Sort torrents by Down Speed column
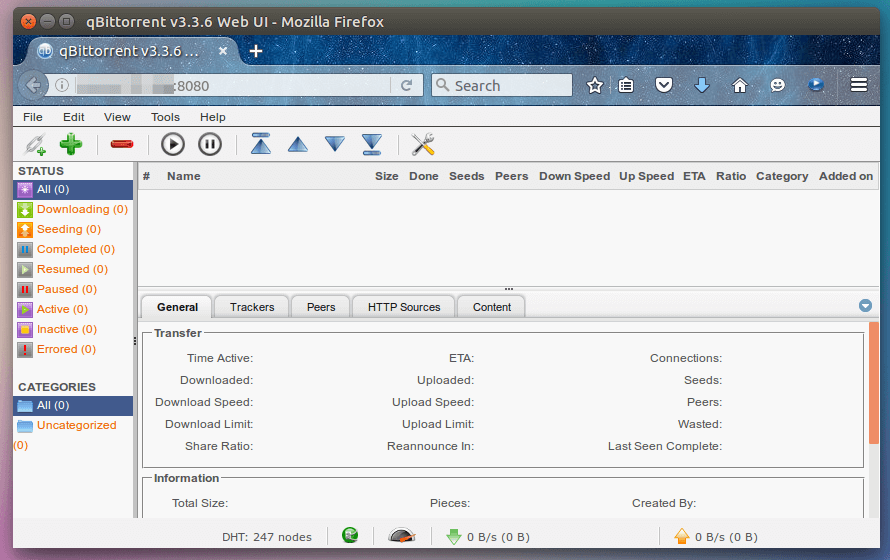The image size is (890, 560). [x=574, y=176]
